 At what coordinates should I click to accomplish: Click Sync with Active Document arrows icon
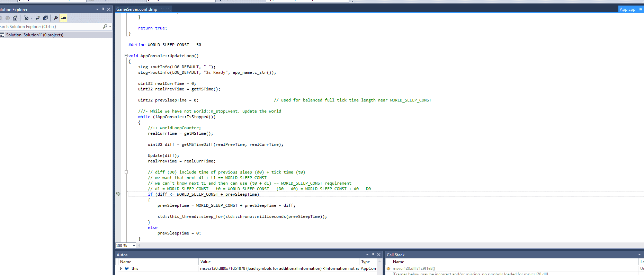tap(38, 18)
